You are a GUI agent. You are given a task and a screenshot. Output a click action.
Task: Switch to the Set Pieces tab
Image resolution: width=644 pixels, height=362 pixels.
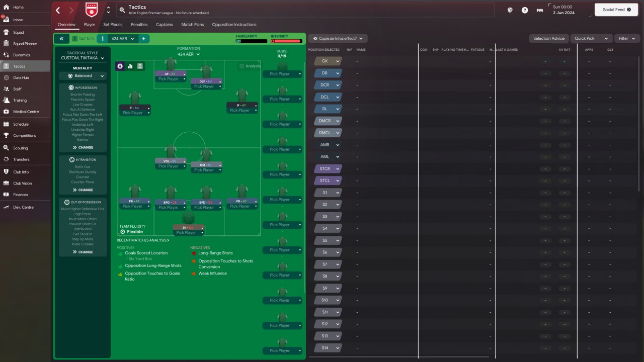(113, 24)
